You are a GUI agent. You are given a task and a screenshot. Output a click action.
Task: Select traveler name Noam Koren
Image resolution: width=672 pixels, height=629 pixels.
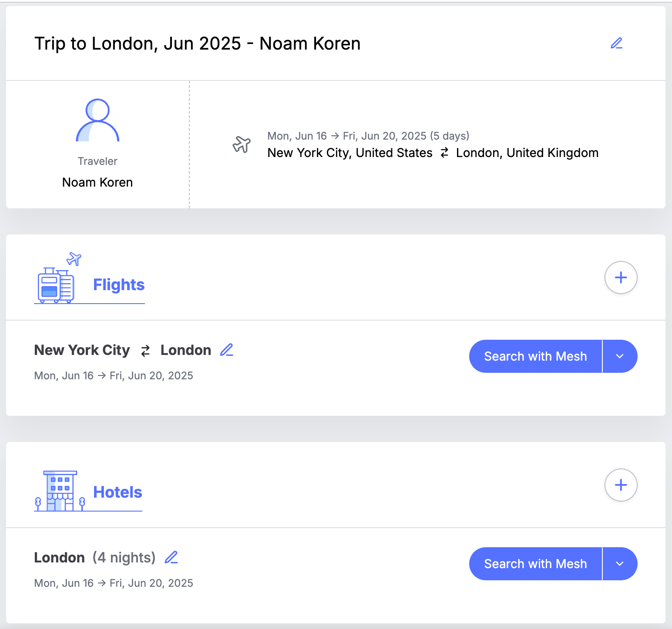click(97, 182)
